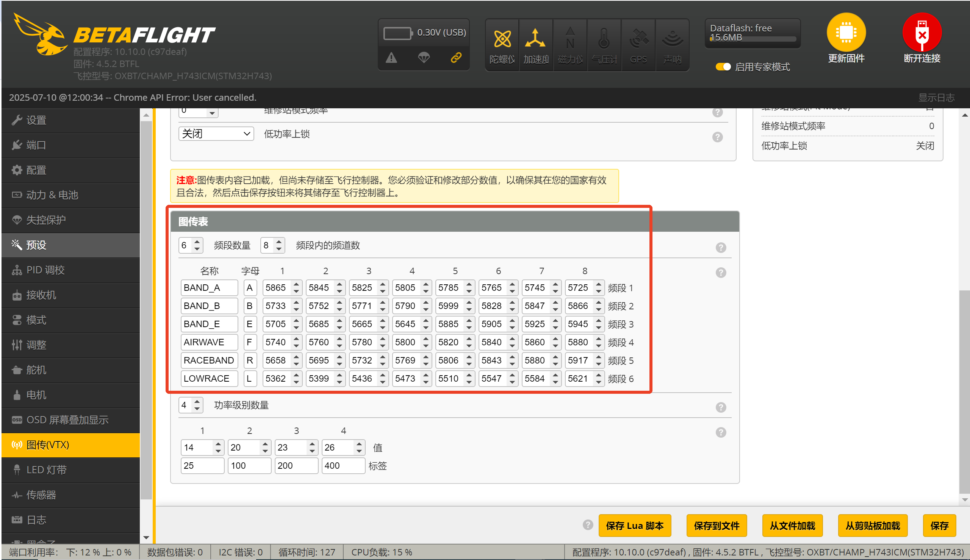Open the OSD 屏幕叠加显示 tab

tap(67, 420)
